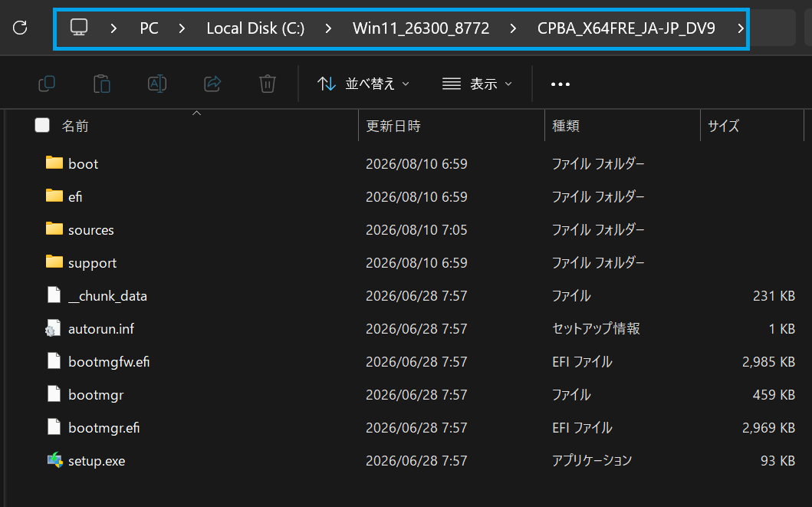Click the autorun.inf gear file icon
This screenshot has width=812, height=507.
(54, 328)
